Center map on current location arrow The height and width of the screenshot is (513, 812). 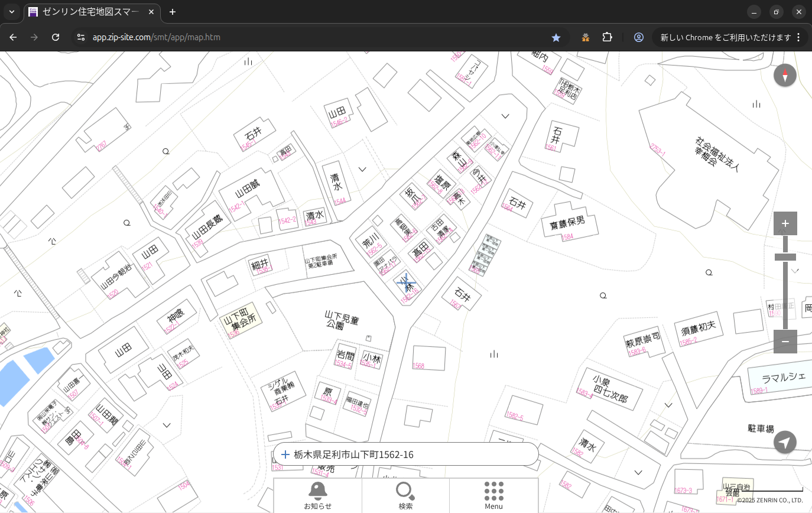pos(785,442)
